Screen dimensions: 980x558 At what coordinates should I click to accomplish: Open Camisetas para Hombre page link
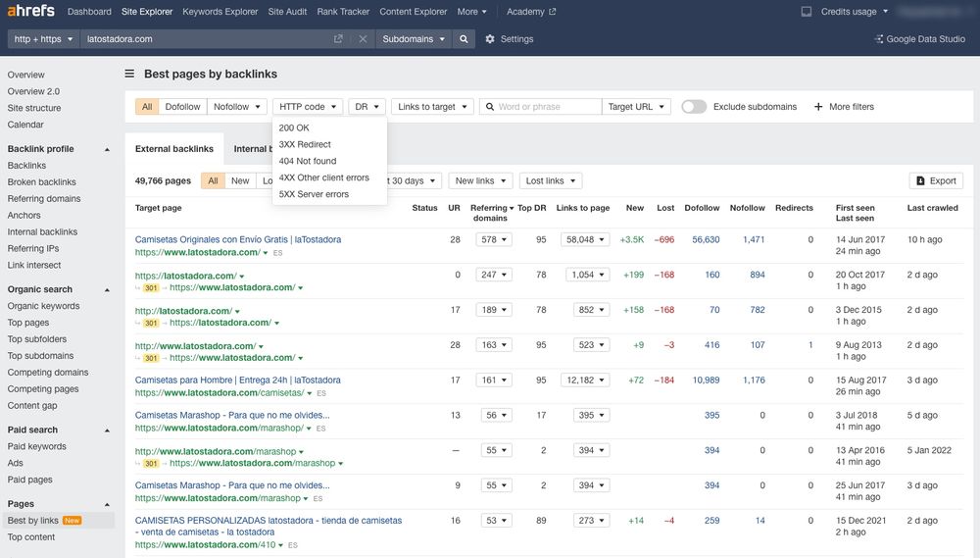point(237,380)
